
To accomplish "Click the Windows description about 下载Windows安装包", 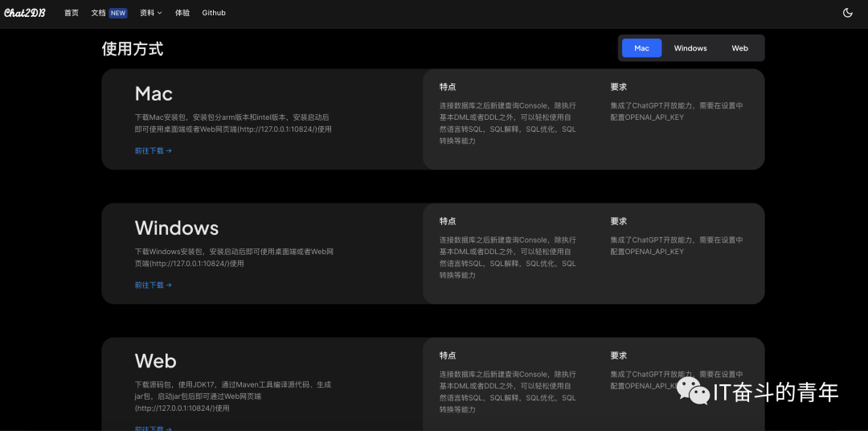I will pos(234,257).
